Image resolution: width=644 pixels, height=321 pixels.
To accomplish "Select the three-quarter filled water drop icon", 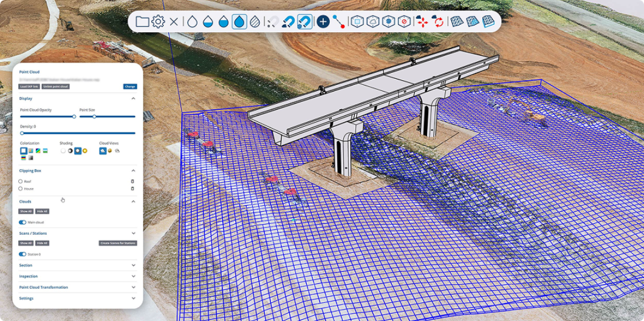I will [224, 21].
